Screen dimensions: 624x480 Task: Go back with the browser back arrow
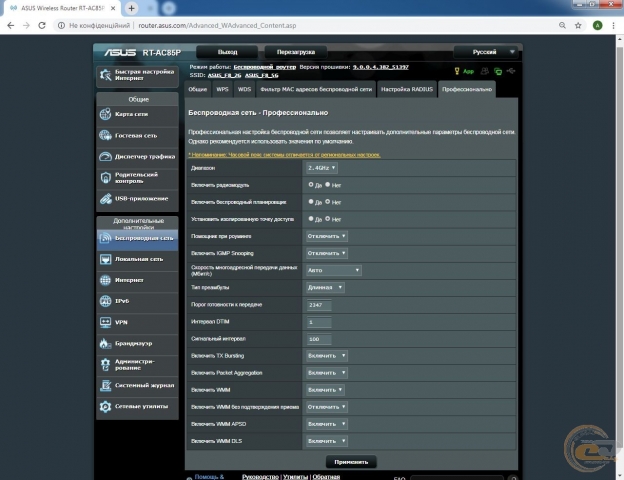[x=11, y=25]
